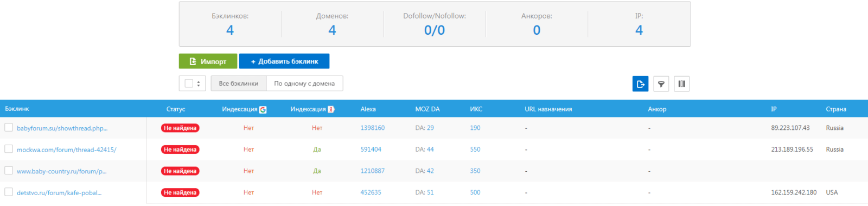The width and height of the screenshot is (868, 206).
Task: Tick the checkbox for babyforum.su row
Action: [x=9, y=127]
